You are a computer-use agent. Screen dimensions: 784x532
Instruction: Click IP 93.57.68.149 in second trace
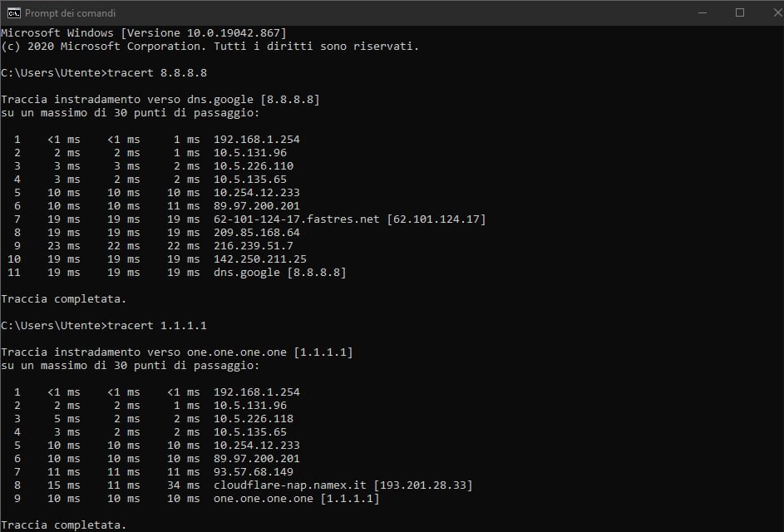[x=254, y=472]
